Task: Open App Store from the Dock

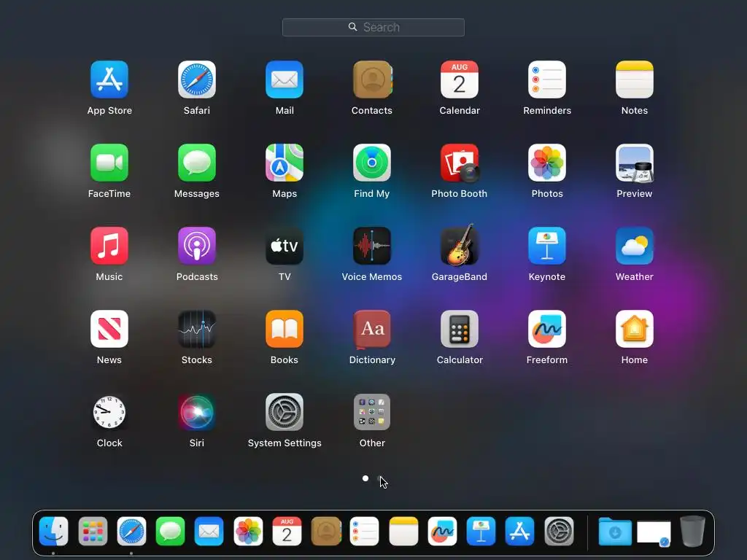Action: pyautogui.click(x=519, y=531)
